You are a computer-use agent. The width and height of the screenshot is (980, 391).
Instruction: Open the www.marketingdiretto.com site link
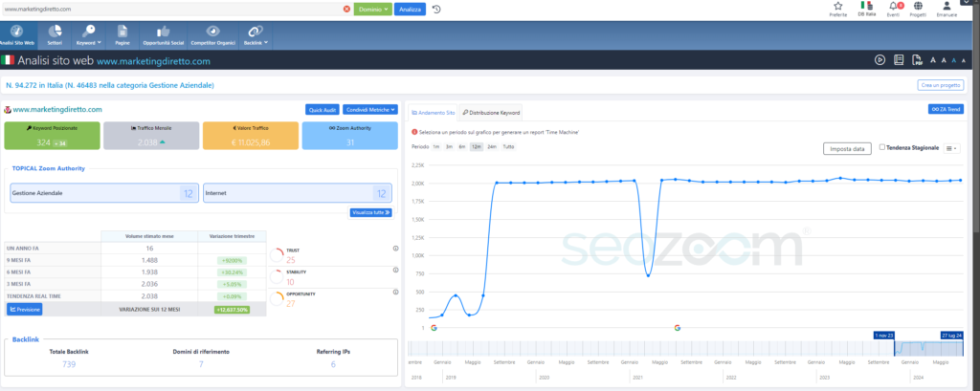tap(56, 109)
